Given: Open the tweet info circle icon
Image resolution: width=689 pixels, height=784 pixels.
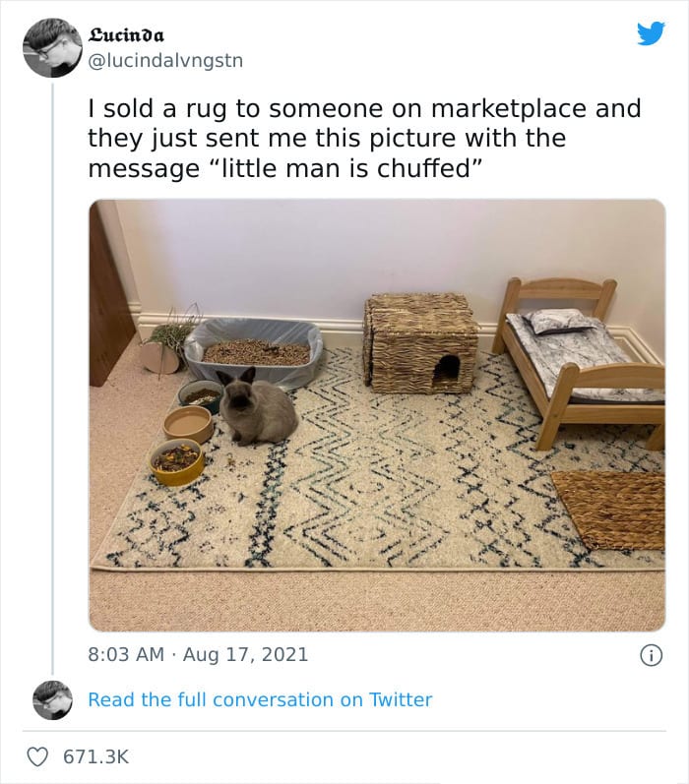Looking at the screenshot, I should (651, 655).
